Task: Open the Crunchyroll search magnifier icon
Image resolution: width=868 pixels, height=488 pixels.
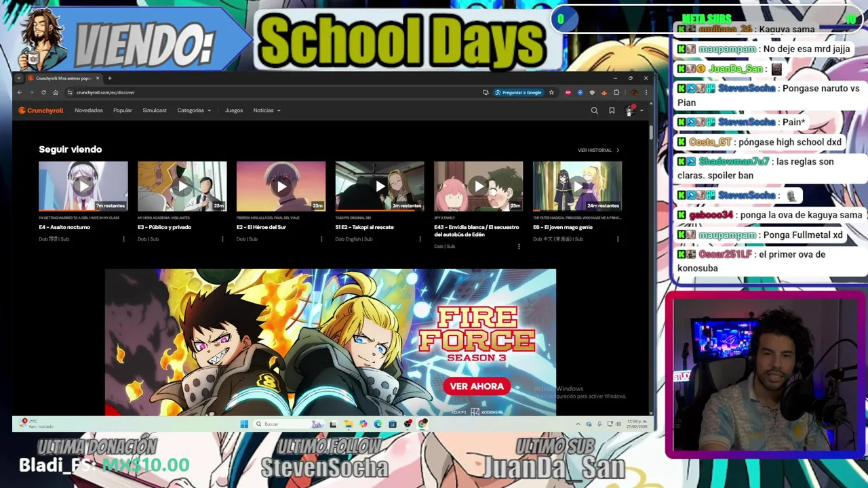Action: click(595, 110)
